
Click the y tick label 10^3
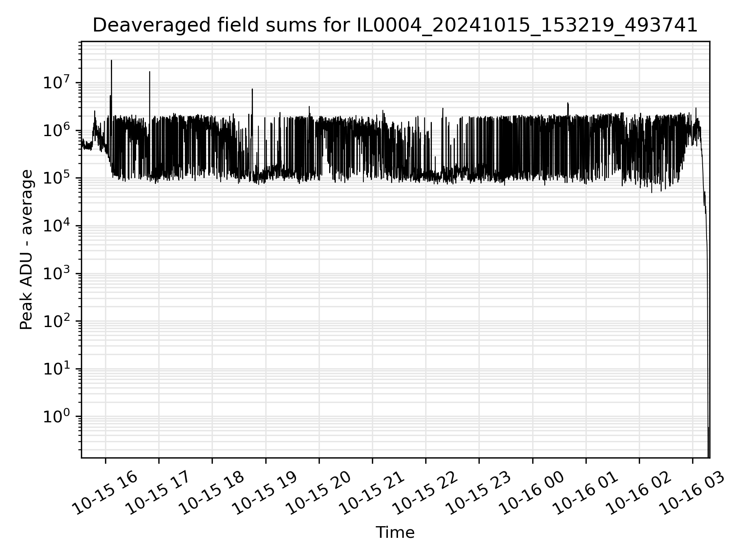pyautogui.click(x=57, y=273)
